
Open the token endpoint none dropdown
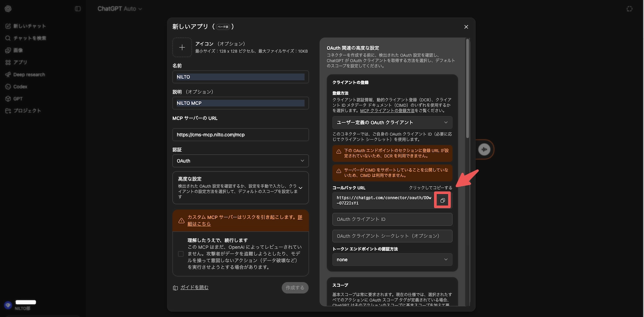tap(392, 260)
